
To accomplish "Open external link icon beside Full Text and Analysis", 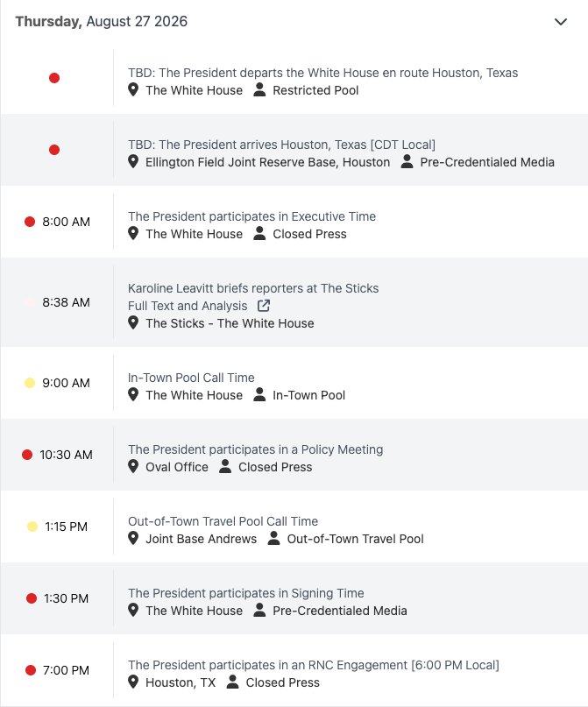I will point(264,306).
